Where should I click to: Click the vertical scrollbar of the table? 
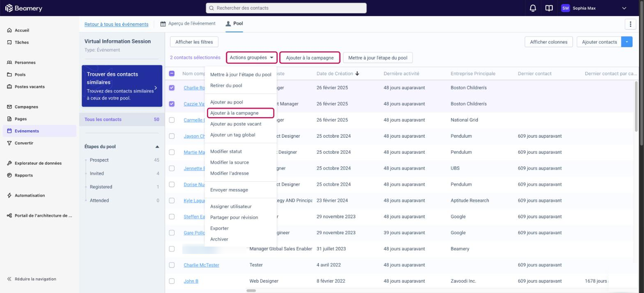[x=636, y=107]
